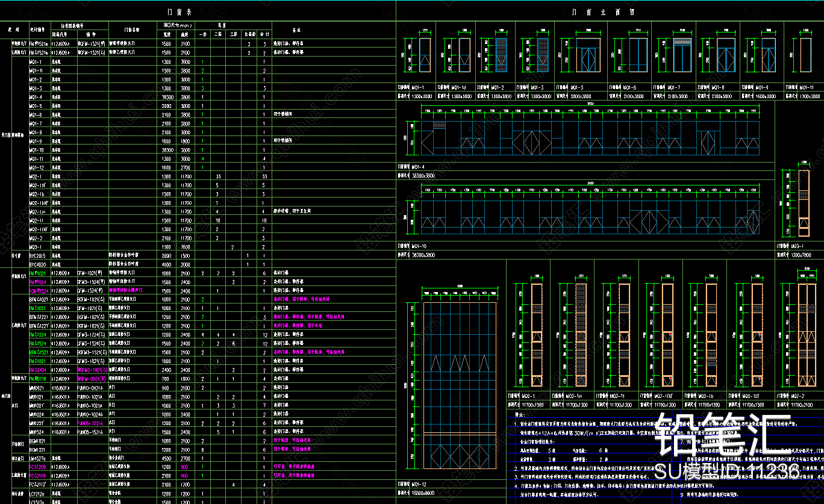The height and width of the screenshot is (504, 824).
Task: Click the green 'FM甲1021' cell
Action: click(38, 273)
